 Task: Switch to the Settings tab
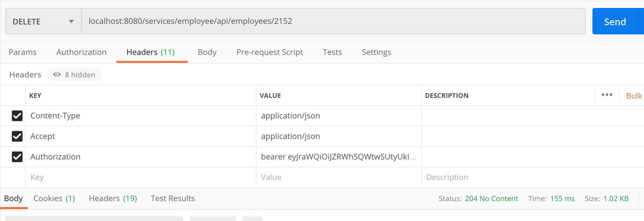coord(376,52)
